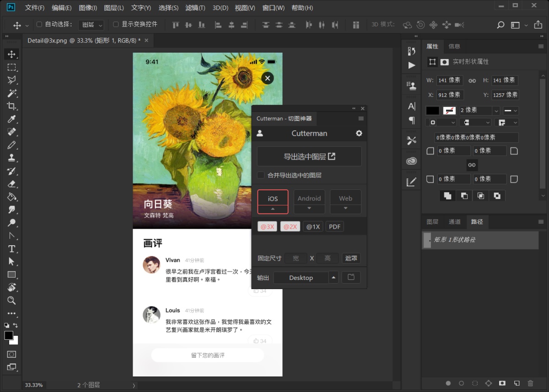549x392 pixels.
Task: Switch to the 通道 panel tab
Action: pyautogui.click(x=455, y=222)
